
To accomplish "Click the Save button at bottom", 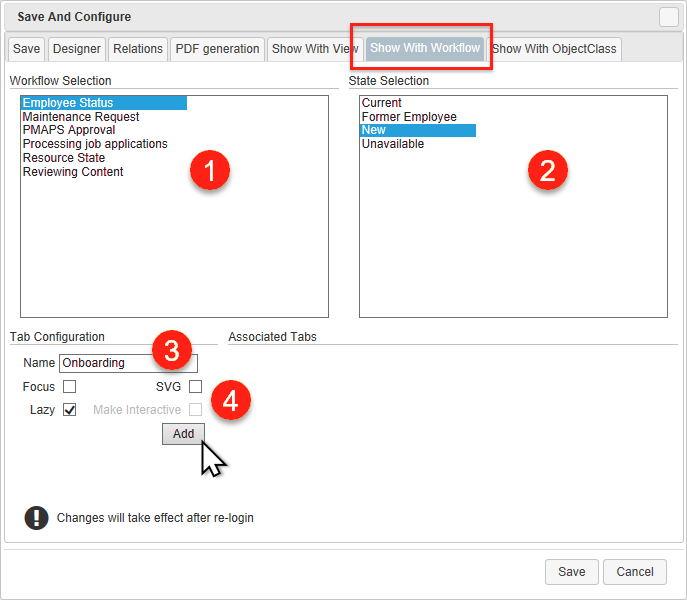I will [x=571, y=572].
